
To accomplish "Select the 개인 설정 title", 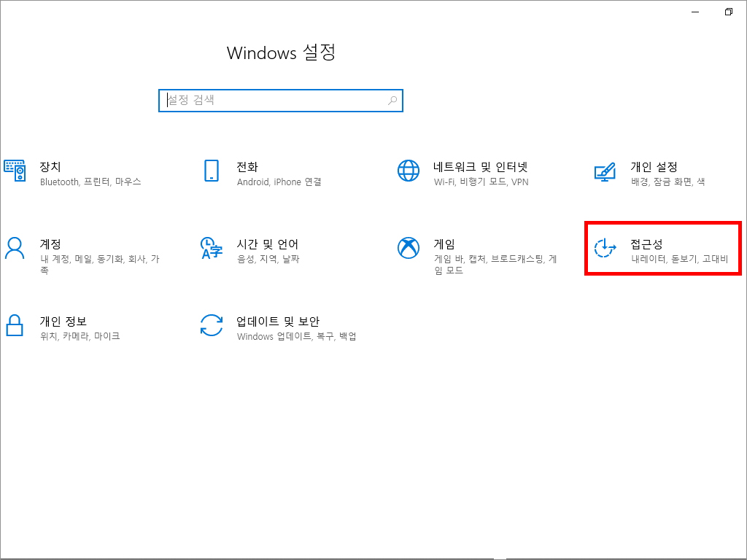I will click(x=654, y=167).
